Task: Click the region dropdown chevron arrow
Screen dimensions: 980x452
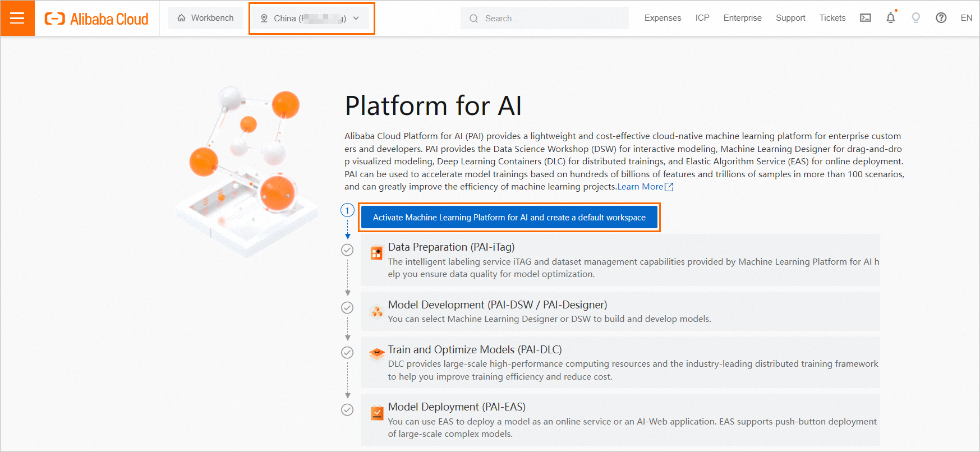Action: point(356,19)
